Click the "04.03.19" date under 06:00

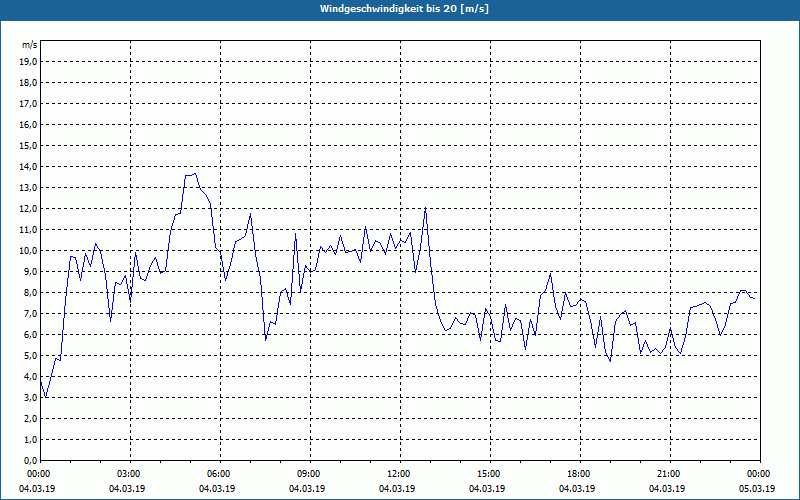217,489
